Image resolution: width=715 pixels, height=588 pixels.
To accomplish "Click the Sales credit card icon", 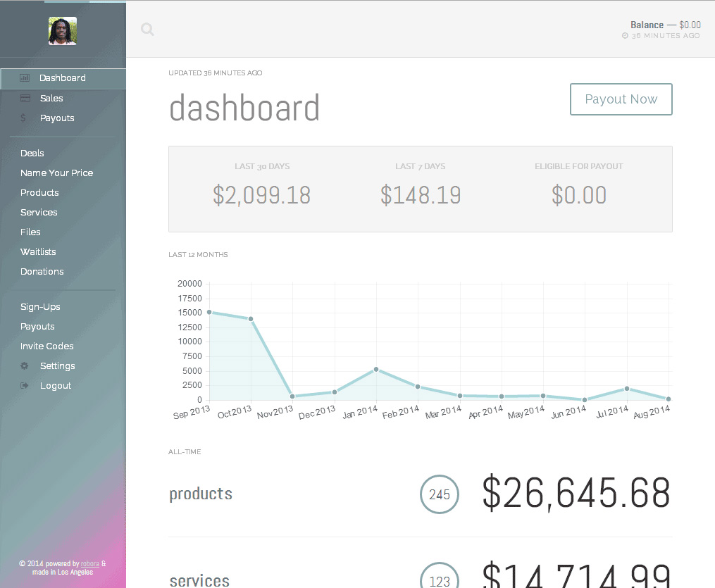I will 25,99.
